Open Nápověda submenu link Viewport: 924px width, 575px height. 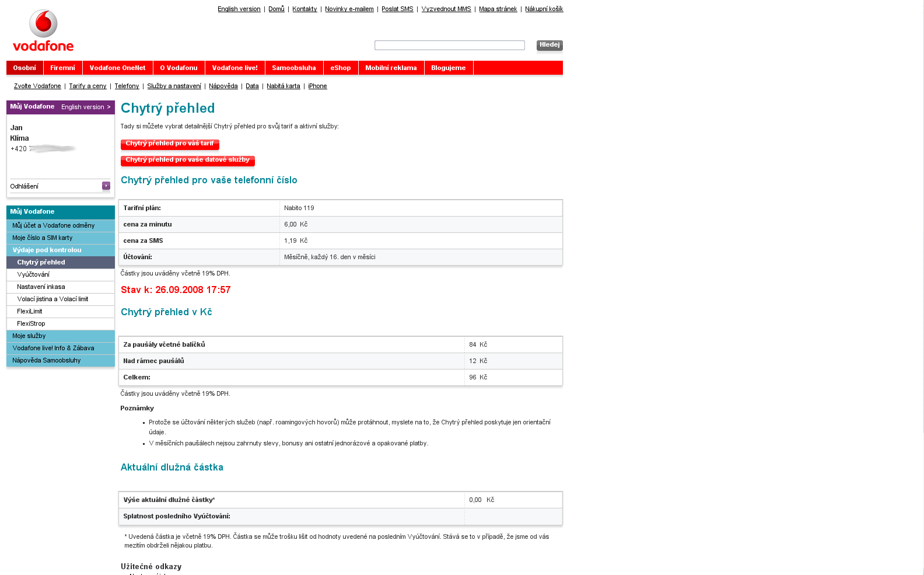pos(223,86)
